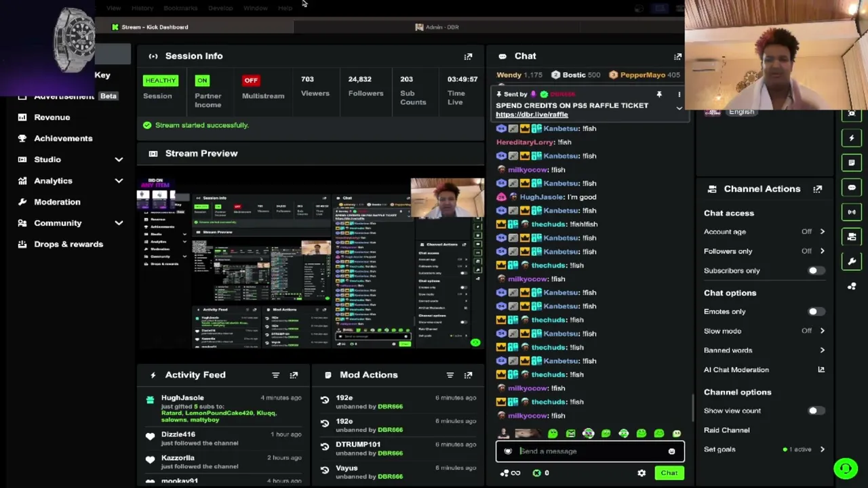868x488 pixels.
Task: Toggle Subscribers only chat
Action: (x=815, y=270)
